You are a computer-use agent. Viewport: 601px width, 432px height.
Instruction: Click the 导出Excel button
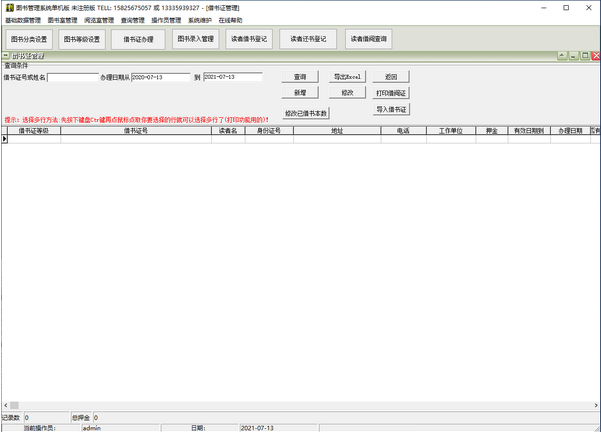(348, 76)
